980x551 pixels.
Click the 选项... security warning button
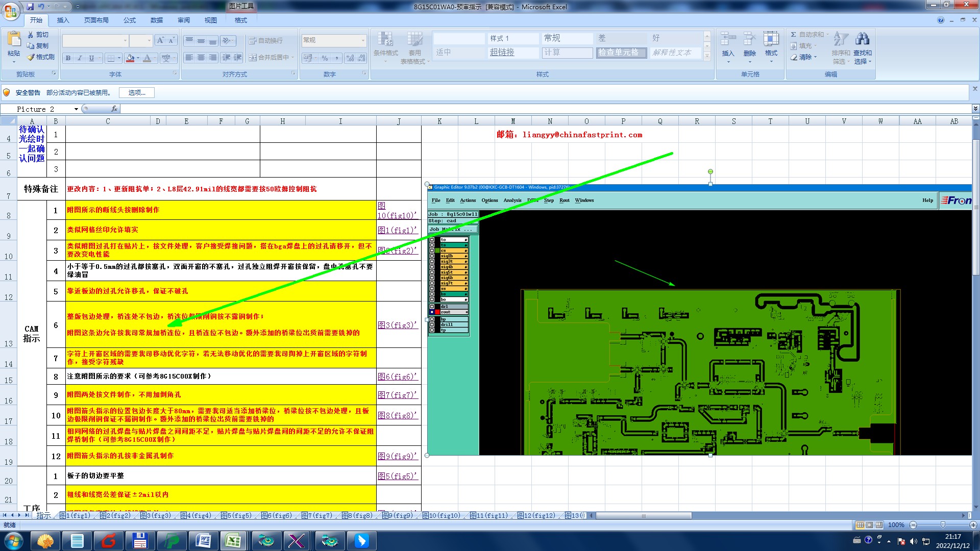pos(137,93)
